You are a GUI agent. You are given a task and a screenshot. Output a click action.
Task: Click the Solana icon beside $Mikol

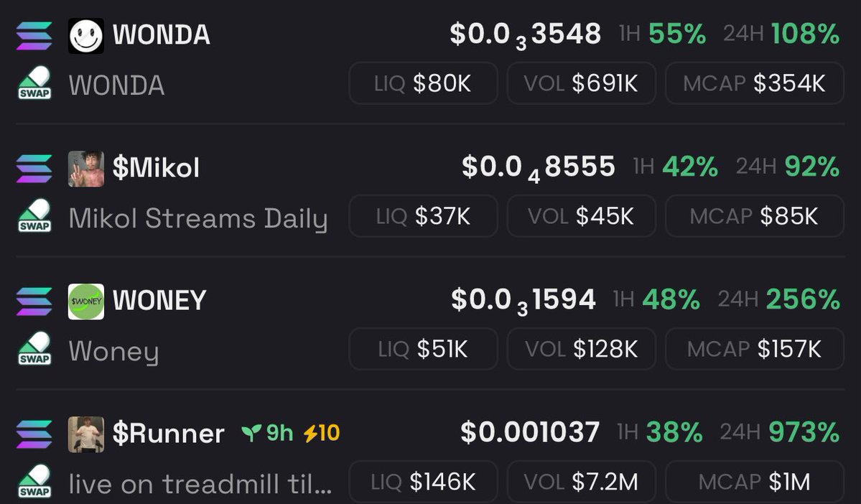[x=34, y=169]
